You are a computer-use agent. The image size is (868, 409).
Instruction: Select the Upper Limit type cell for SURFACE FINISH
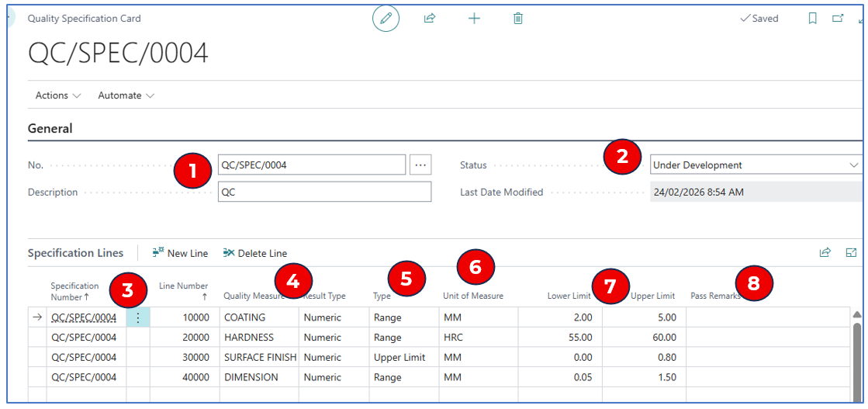coord(403,358)
